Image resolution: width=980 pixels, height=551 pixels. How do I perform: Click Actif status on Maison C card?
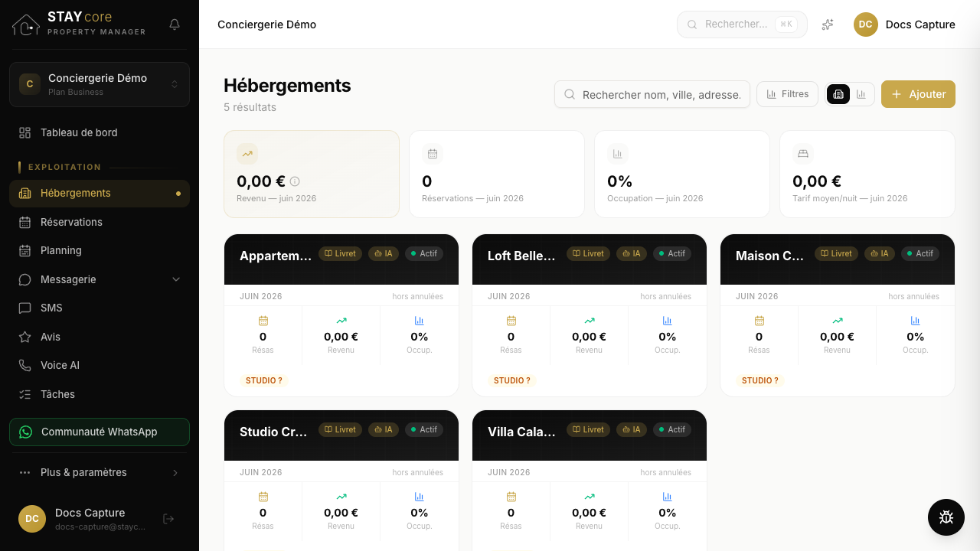[920, 253]
